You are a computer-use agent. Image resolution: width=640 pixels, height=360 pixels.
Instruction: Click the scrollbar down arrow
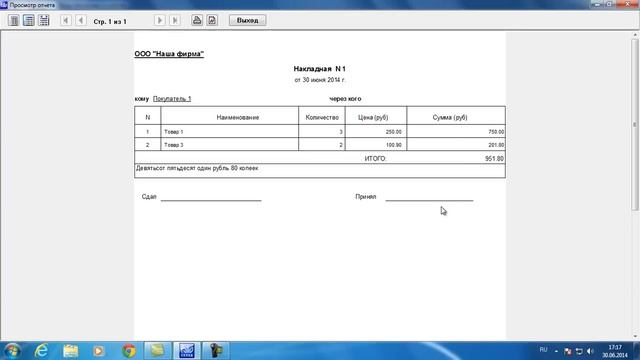tap(635, 337)
